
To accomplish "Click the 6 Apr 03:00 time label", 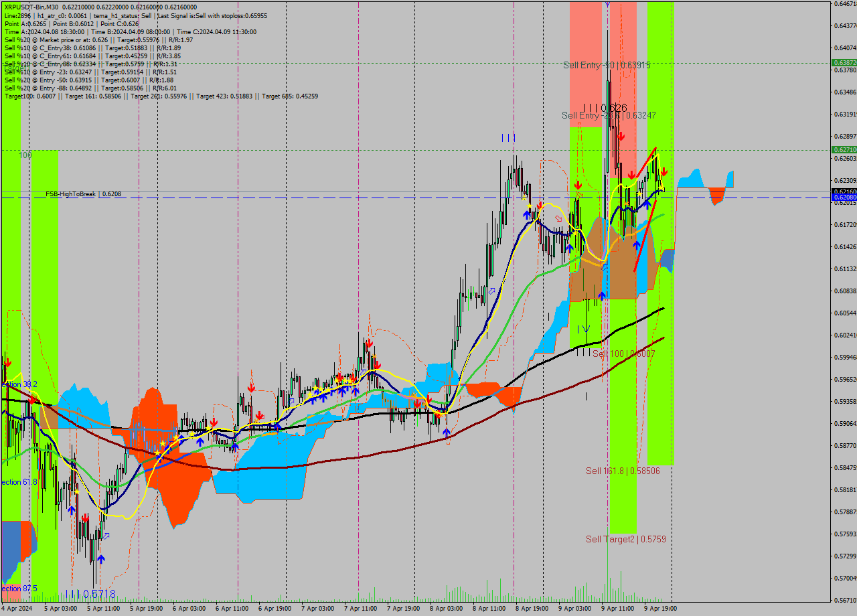I will (x=189, y=609).
